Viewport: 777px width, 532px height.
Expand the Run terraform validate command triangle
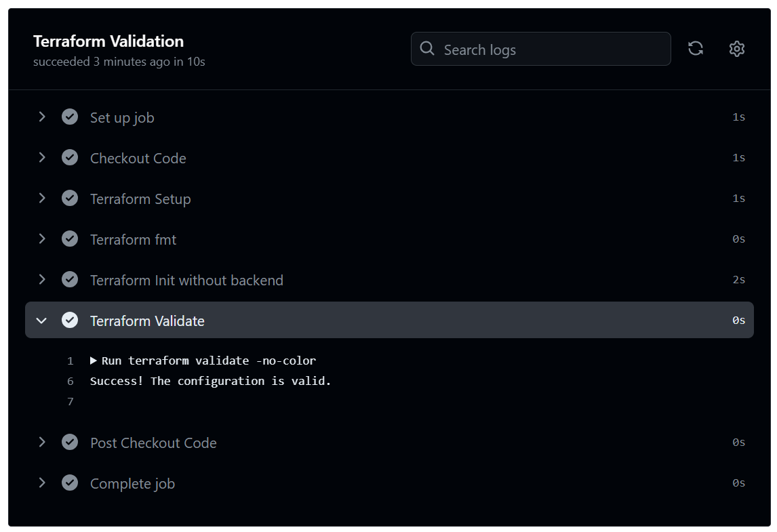(x=94, y=361)
